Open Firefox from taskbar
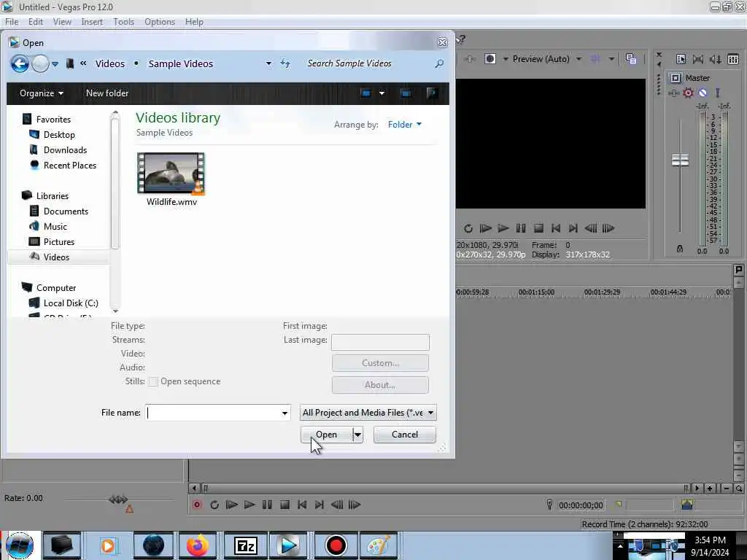Image resolution: width=747 pixels, height=560 pixels. 197,545
